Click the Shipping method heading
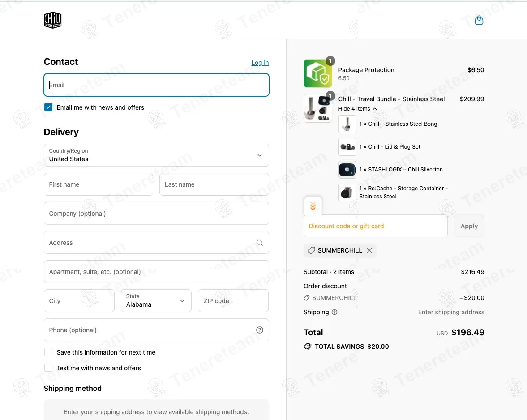The image size is (527, 420). 73,388
